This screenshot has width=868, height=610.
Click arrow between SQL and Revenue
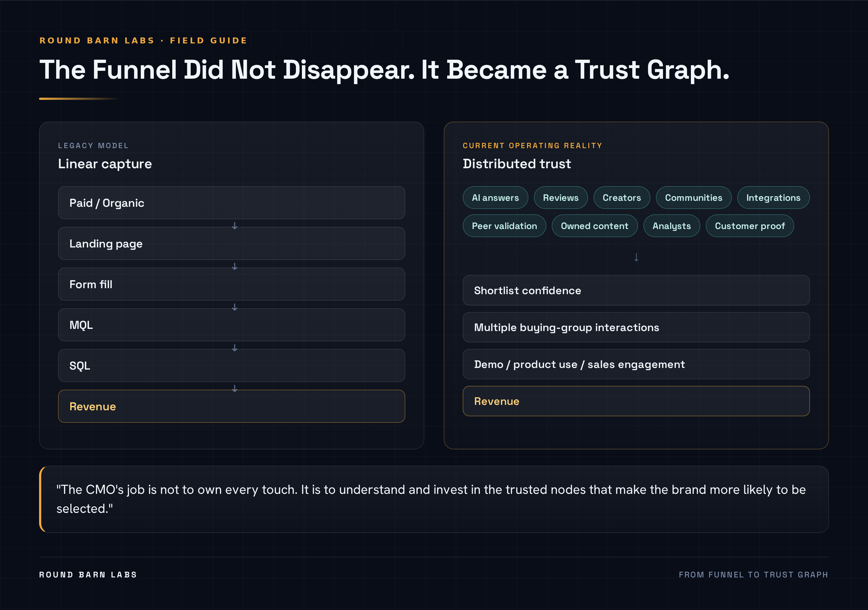pos(234,388)
